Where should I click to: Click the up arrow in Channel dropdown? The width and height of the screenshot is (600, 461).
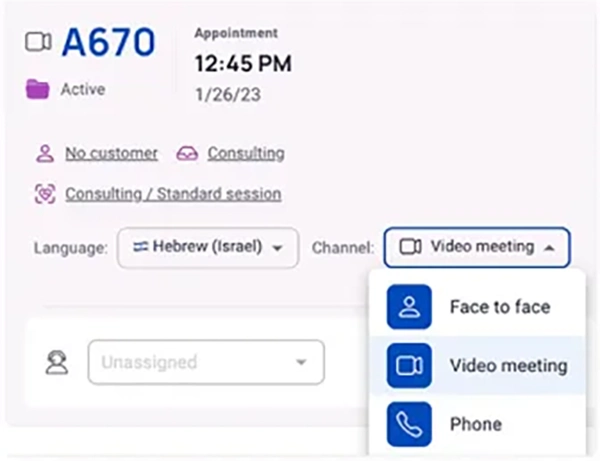click(x=549, y=248)
